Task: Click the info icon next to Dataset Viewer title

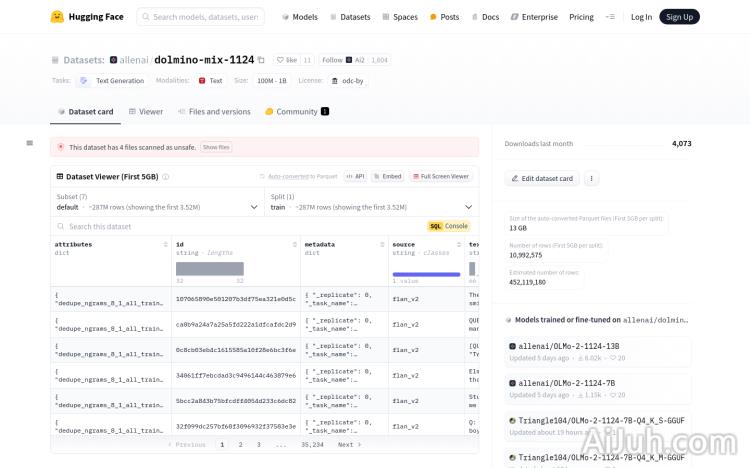Action: [166, 176]
